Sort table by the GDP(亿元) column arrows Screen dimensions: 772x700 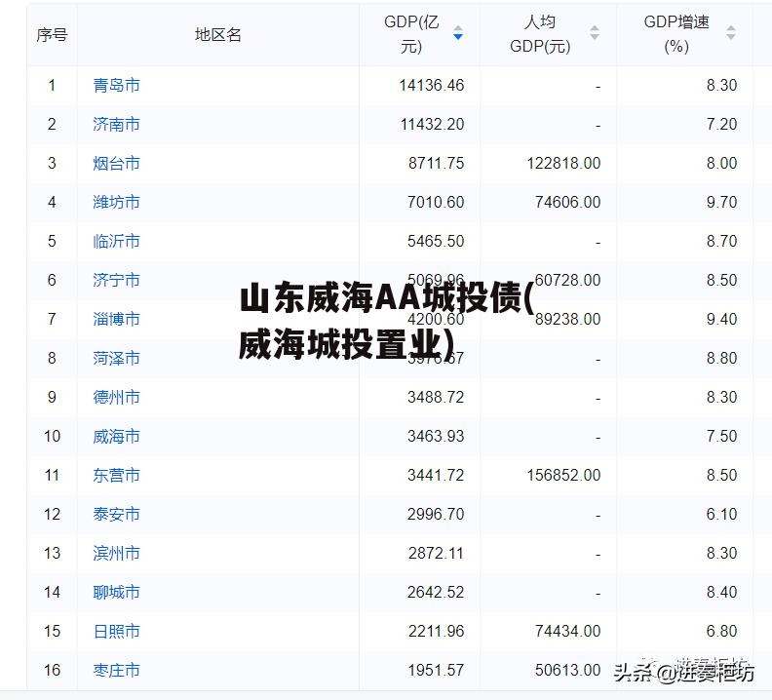(x=458, y=34)
